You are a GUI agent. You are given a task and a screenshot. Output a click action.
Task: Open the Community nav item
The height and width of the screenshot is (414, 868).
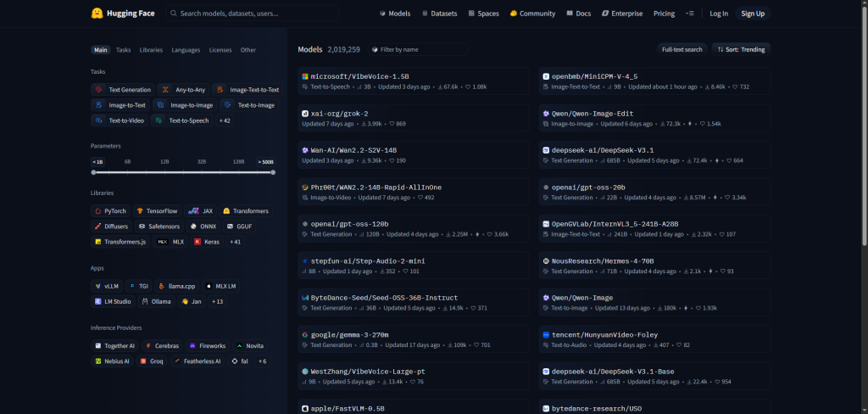click(532, 14)
